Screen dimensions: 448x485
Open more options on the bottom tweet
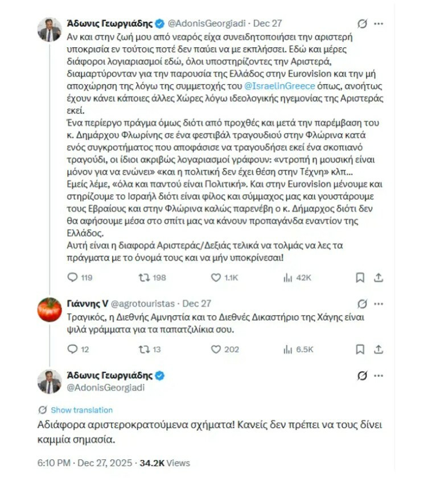tap(379, 375)
